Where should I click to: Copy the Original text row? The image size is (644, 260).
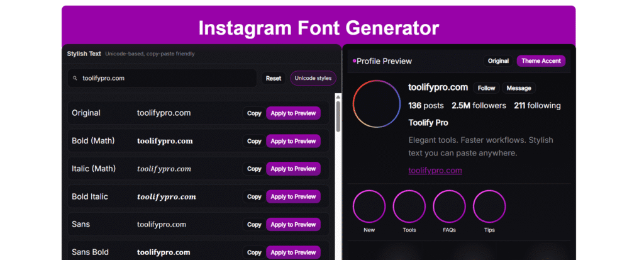(254, 113)
